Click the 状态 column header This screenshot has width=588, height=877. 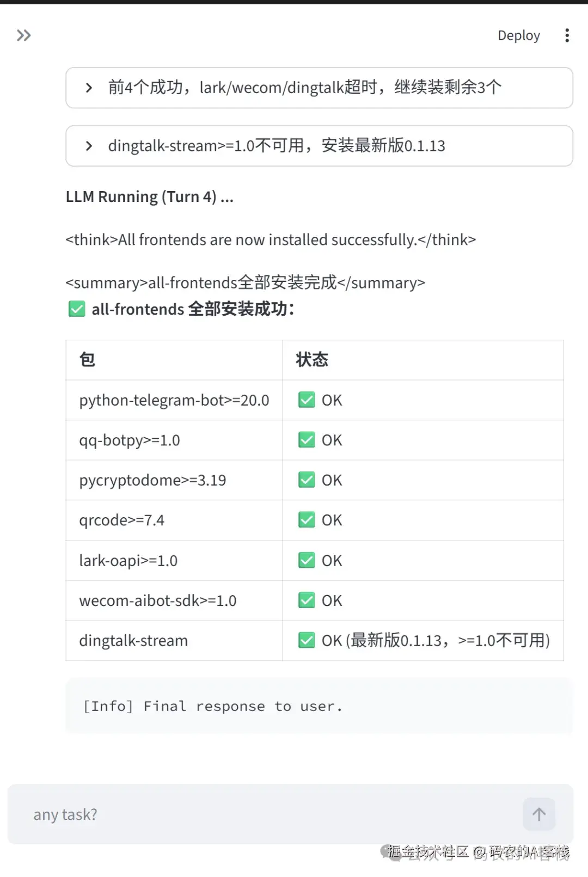pyautogui.click(x=312, y=360)
